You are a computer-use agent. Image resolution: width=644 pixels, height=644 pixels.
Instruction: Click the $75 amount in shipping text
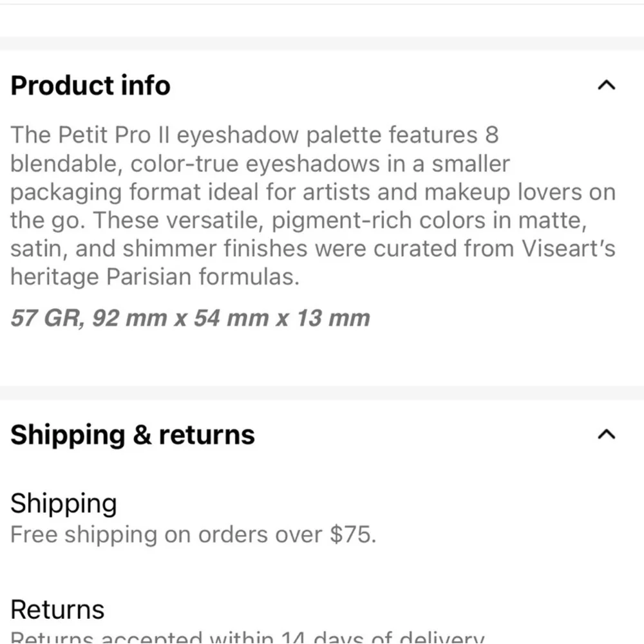(x=353, y=535)
